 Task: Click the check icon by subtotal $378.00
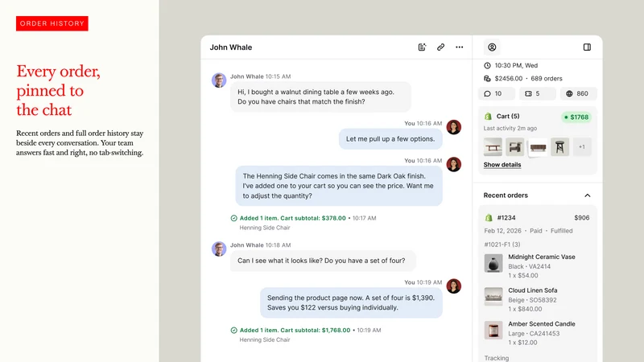coord(233,218)
